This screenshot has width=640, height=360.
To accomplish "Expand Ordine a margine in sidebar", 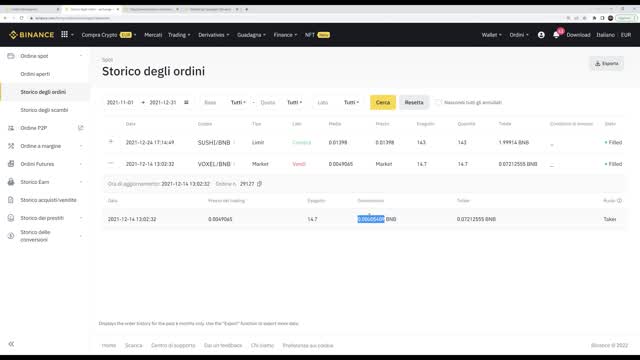I will [x=81, y=146].
